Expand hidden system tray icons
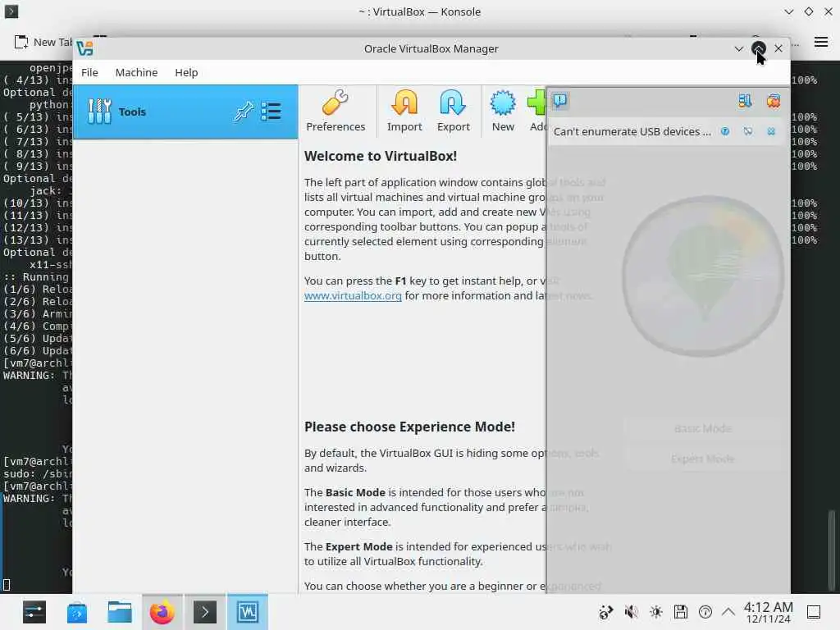This screenshot has height=630, width=840. [x=728, y=612]
